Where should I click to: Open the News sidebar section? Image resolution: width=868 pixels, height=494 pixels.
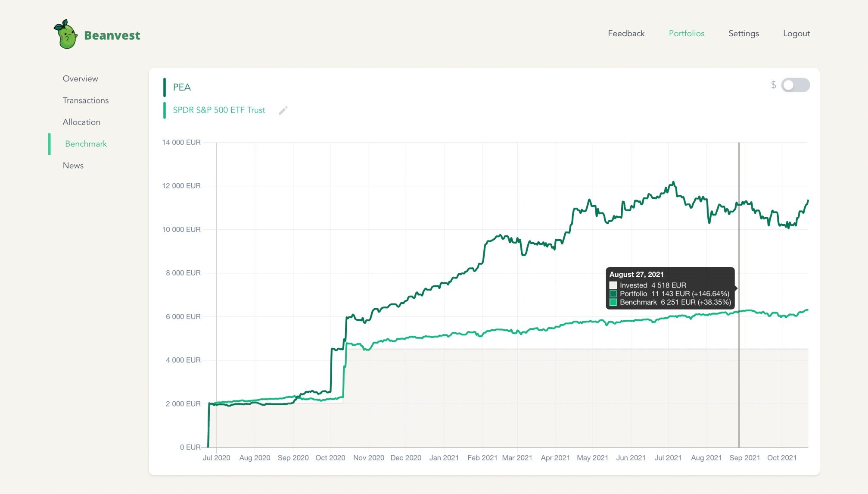coord(73,166)
